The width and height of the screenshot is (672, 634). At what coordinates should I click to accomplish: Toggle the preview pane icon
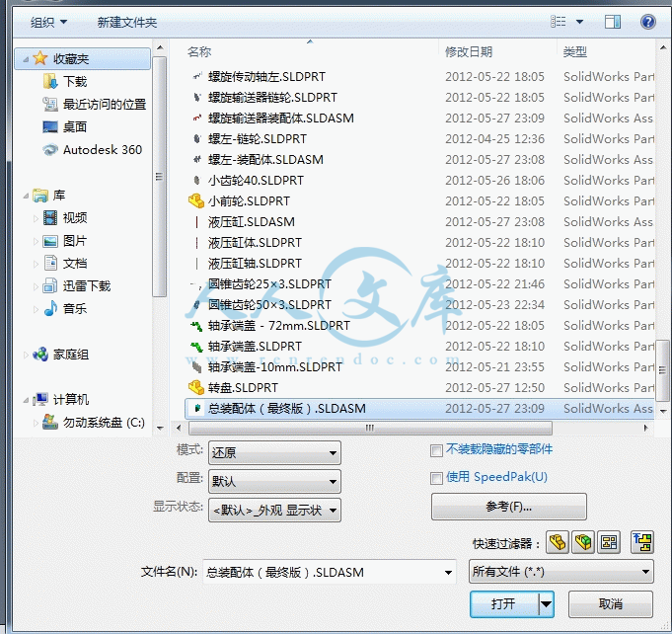613,22
